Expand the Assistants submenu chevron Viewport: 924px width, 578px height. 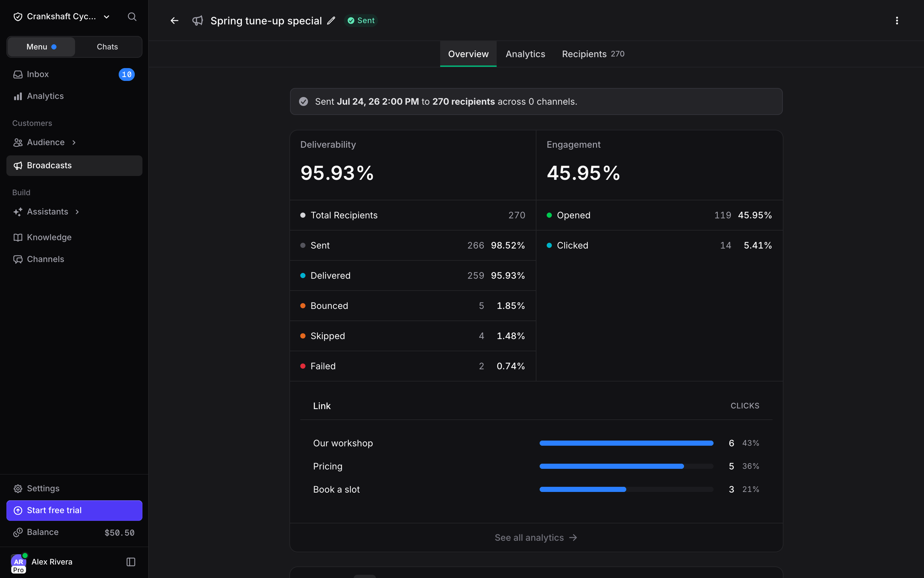(x=77, y=212)
